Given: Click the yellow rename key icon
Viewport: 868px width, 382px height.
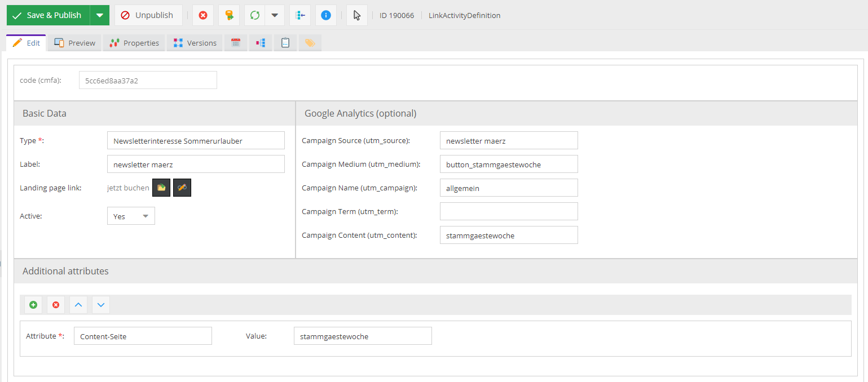Looking at the screenshot, I should click(229, 15).
